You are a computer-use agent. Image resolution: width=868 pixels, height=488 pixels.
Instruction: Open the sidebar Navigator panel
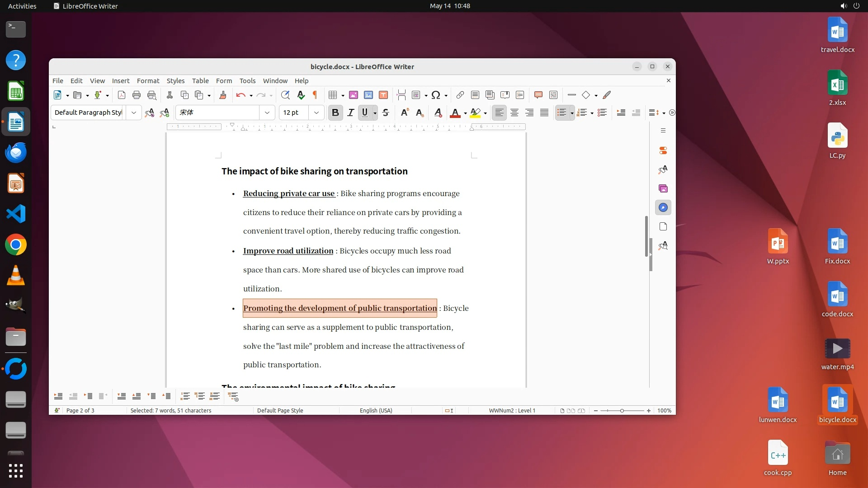[x=663, y=208]
